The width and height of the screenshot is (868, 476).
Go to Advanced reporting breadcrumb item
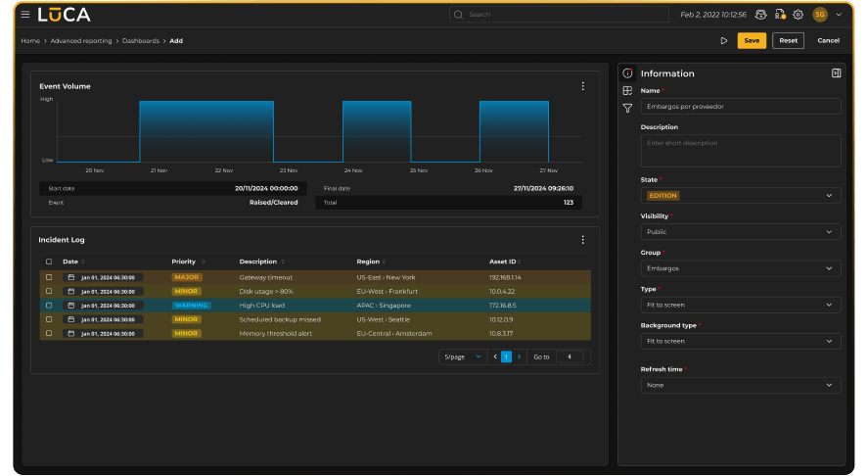point(81,41)
